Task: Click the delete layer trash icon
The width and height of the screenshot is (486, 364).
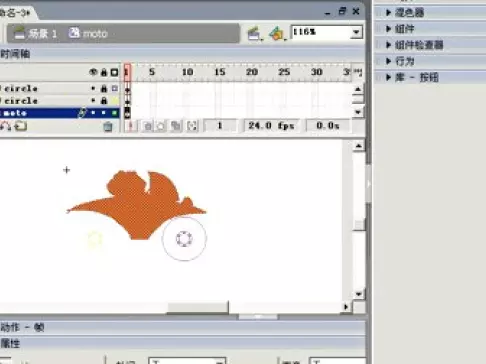Action: click(108, 126)
